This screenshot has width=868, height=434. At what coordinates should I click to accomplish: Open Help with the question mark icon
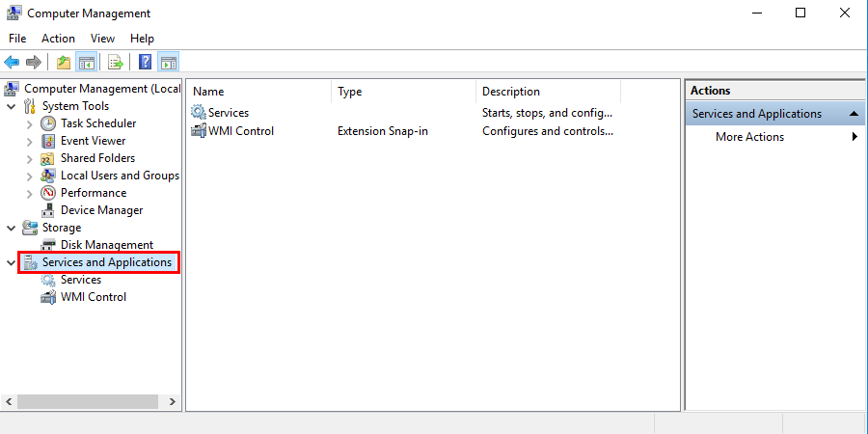[x=145, y=63]
